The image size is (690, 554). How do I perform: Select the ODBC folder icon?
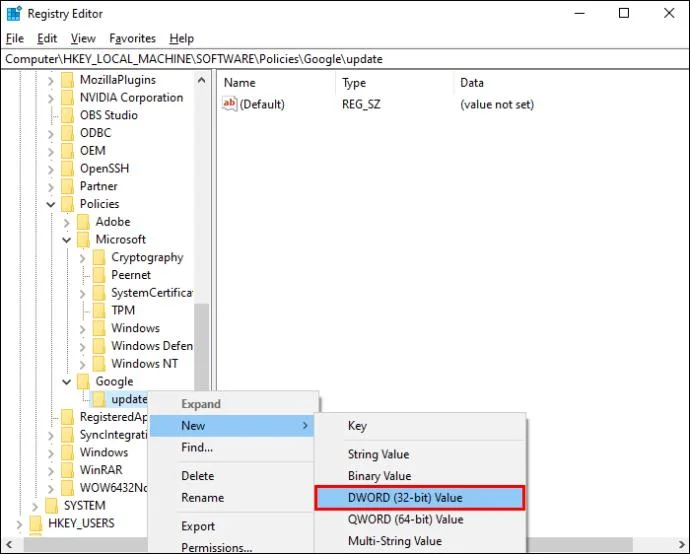pyautogui.click(x=67, y=133)
